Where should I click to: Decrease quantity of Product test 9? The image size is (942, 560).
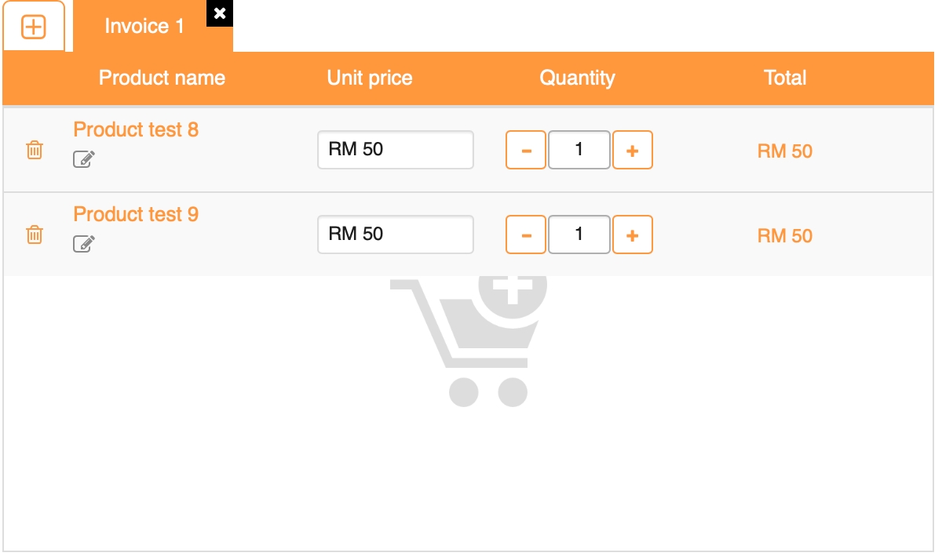(x=526, y=235)
